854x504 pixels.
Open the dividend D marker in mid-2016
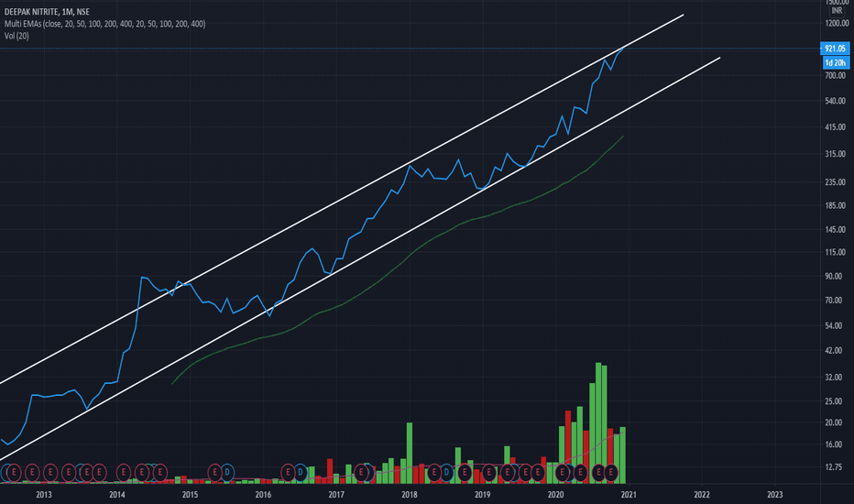coord(301,473)
